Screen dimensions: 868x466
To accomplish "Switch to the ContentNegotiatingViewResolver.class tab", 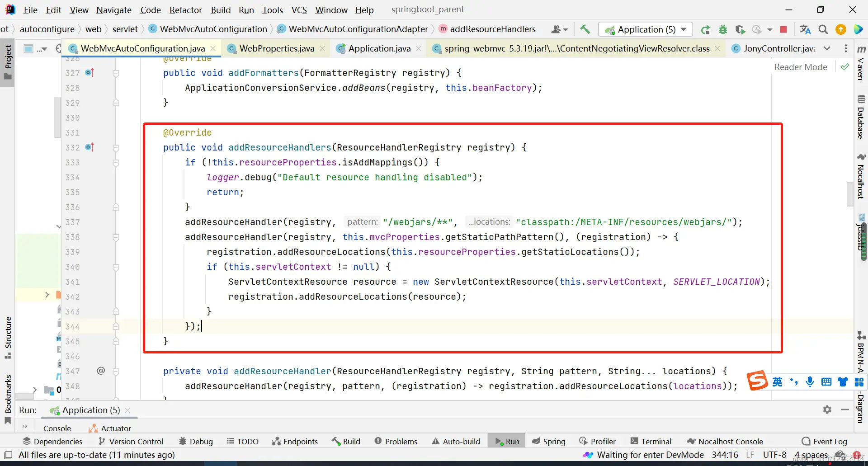I will [576, 48].
